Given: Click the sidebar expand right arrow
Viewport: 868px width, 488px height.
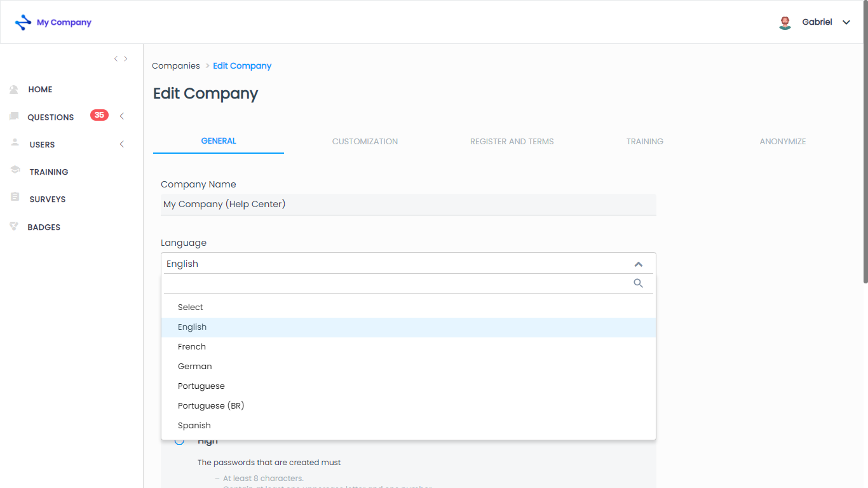Looking at the screenshot, I should click(x=126, y=58).
